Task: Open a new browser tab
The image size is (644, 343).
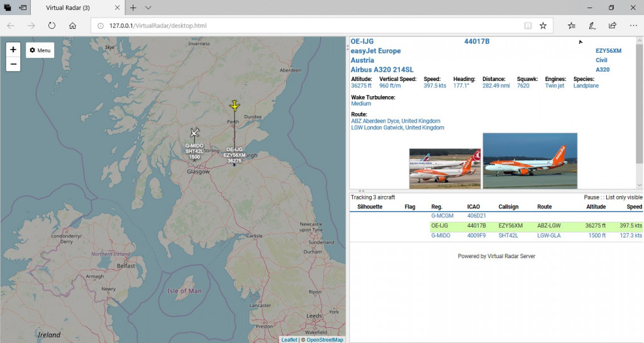Action: tap(133, 8)
